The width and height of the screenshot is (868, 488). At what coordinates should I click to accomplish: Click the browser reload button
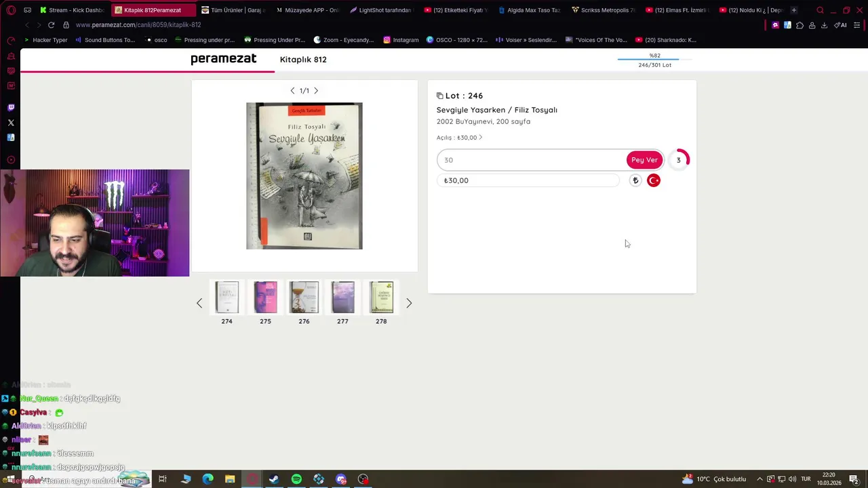[51, 25]
